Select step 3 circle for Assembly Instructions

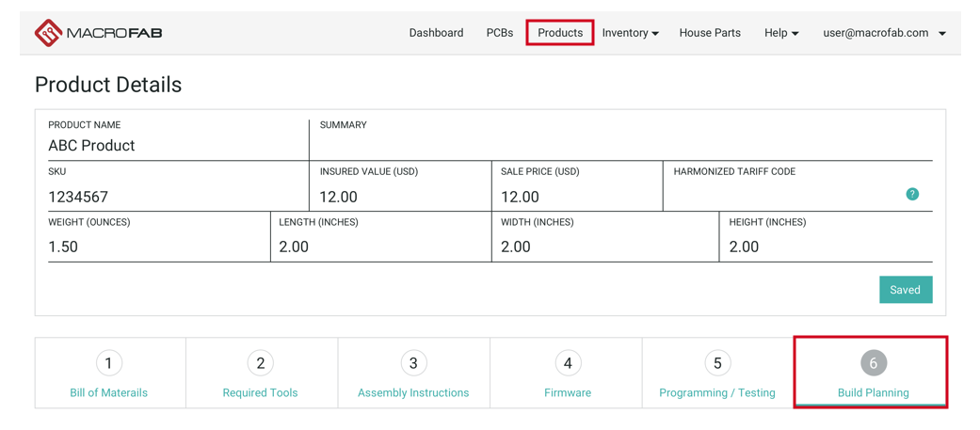(x=413, y=363)
